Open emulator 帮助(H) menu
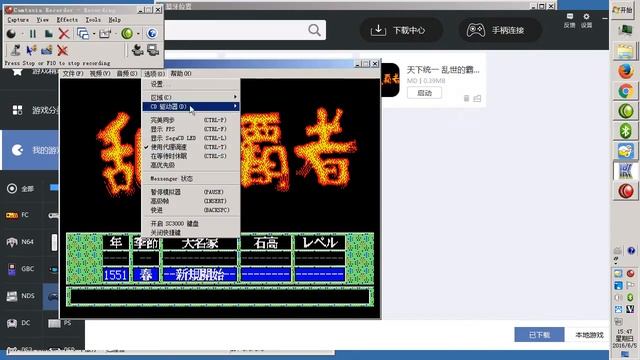The width and height of the screenshot is (640, 360). click(181, 73)
